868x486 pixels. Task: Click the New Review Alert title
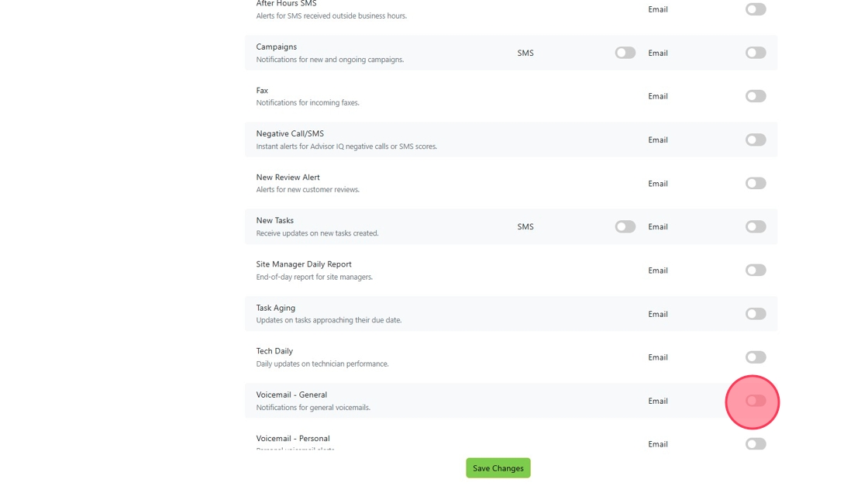point(288,178)
